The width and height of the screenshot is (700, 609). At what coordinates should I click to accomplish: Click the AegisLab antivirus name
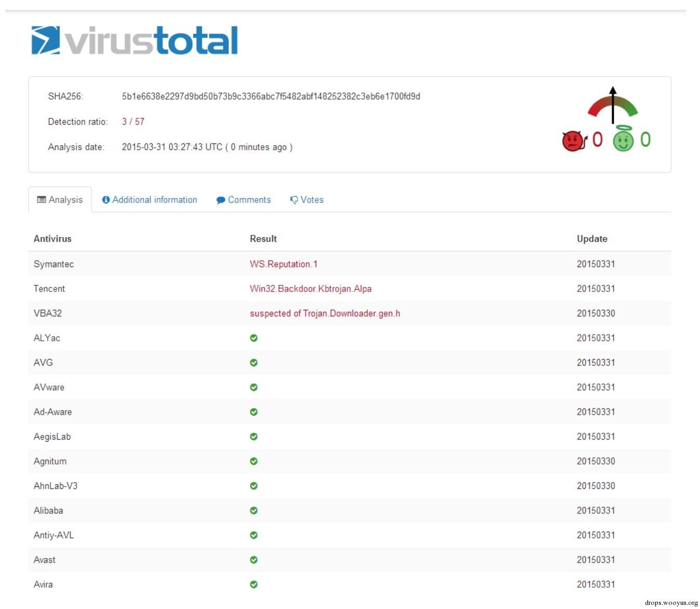pos(52,436)
